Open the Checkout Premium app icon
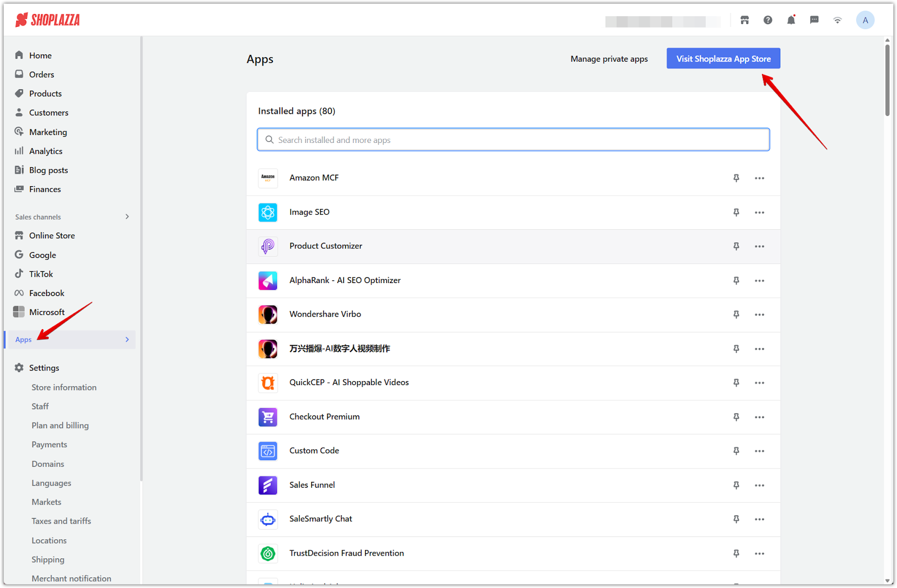This screenshot has height=588, width=897. 268,417
